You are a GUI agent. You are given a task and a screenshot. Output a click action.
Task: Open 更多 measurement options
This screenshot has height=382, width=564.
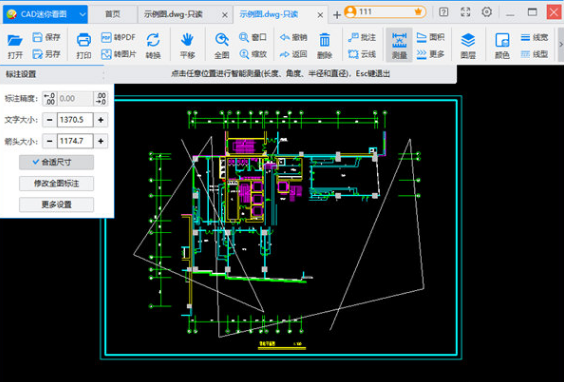[x=431, y=54]
